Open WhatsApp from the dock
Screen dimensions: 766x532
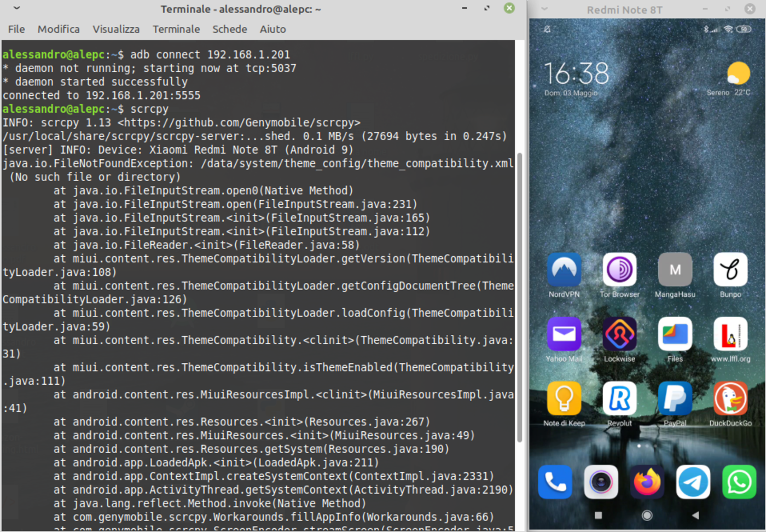click(739, 482)
